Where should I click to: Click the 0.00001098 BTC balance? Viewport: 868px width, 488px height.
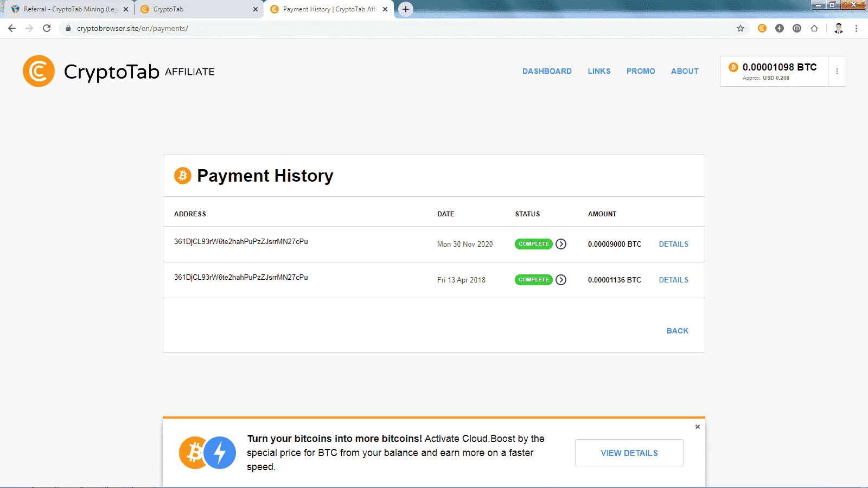(780, 67)
